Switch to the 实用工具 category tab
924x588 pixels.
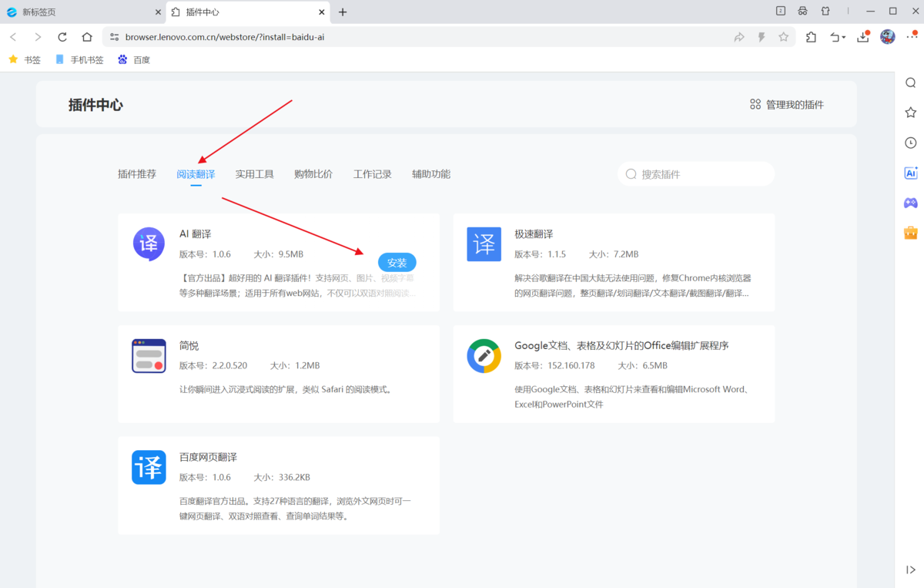[254, 173]
